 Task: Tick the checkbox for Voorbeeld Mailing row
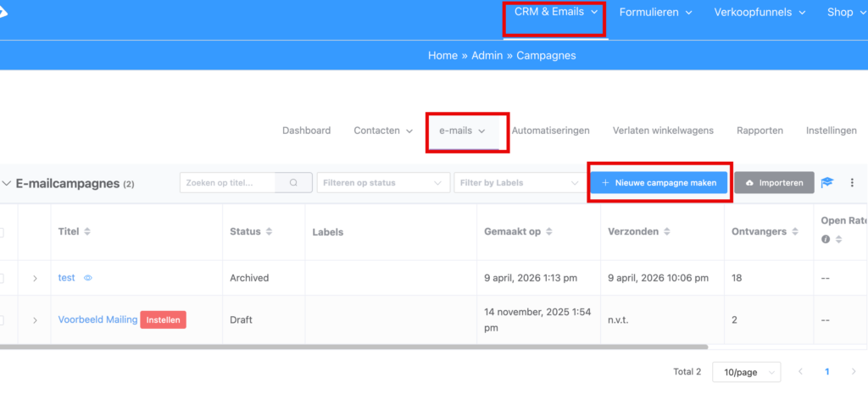coord(3,320)
